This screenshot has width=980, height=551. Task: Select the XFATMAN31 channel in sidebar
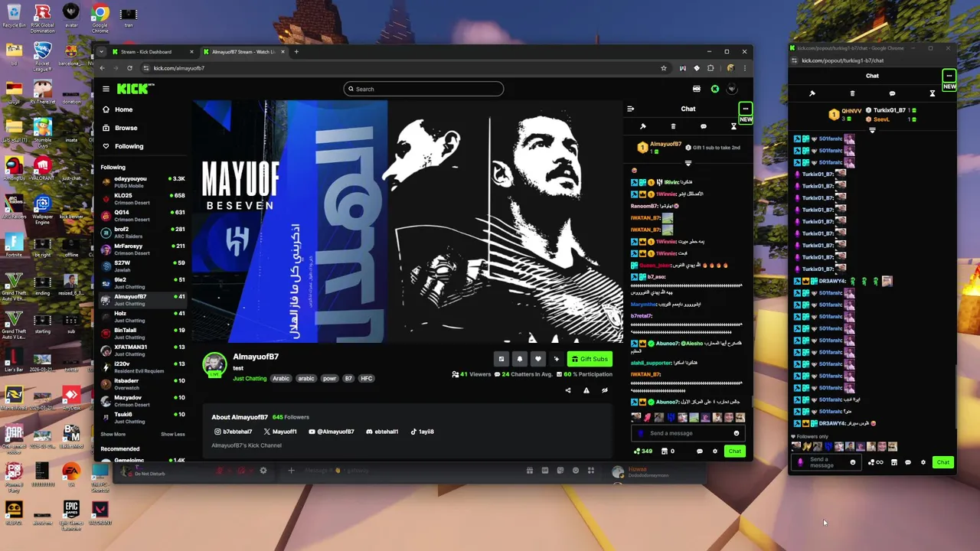(143, 350)
